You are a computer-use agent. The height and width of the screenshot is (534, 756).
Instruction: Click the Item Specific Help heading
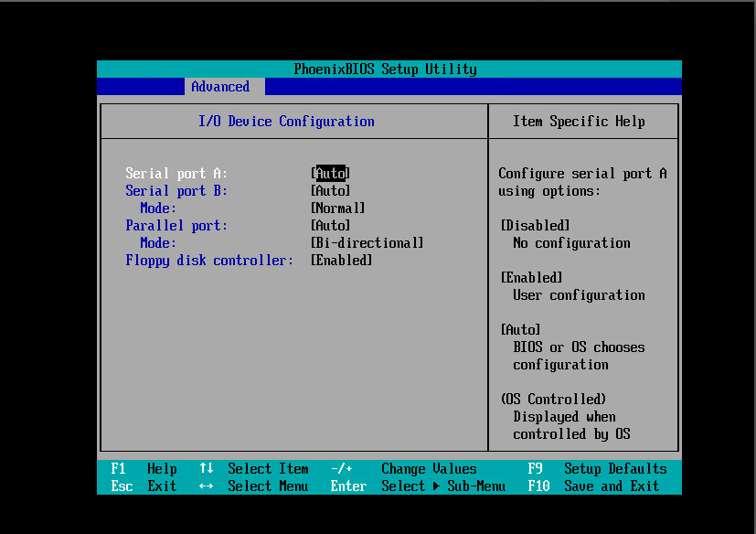(x=579, y=121)
